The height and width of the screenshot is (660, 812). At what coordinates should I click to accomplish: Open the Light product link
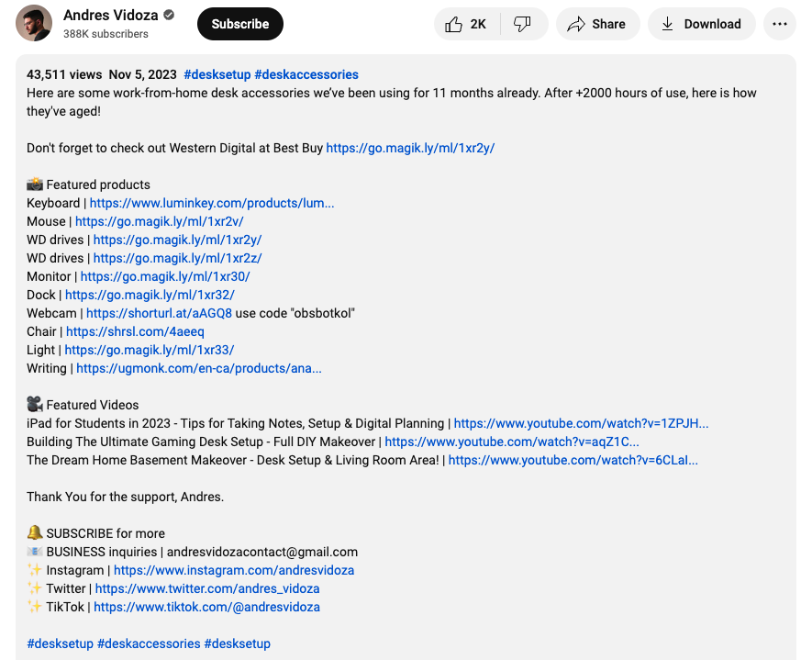tap(150, 351)
